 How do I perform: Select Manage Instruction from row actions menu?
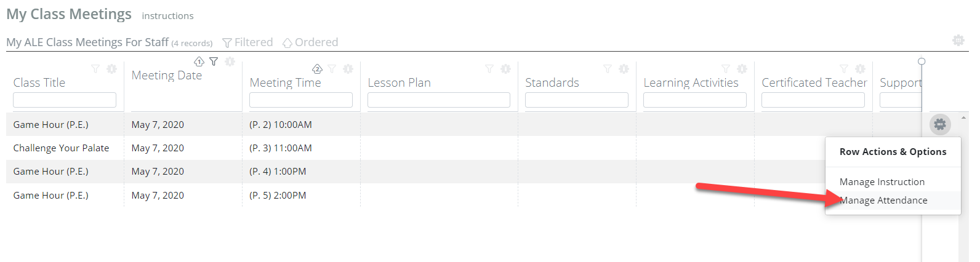[x=882, y=182]
